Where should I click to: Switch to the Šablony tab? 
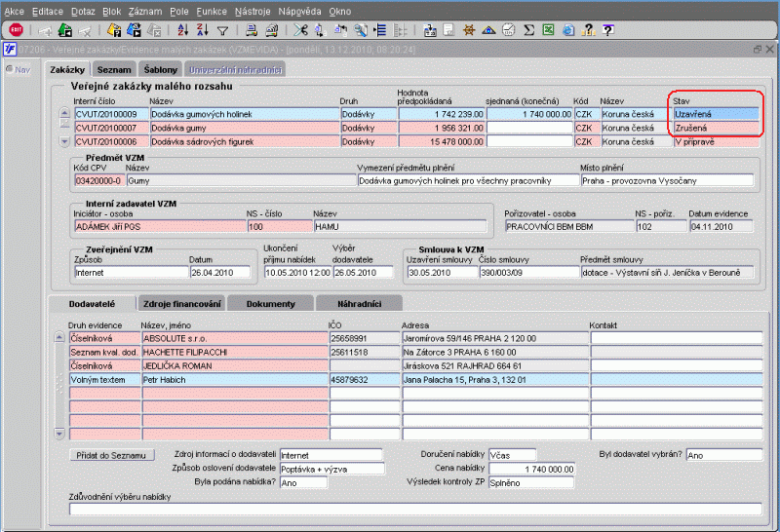(x=161, y=69)
